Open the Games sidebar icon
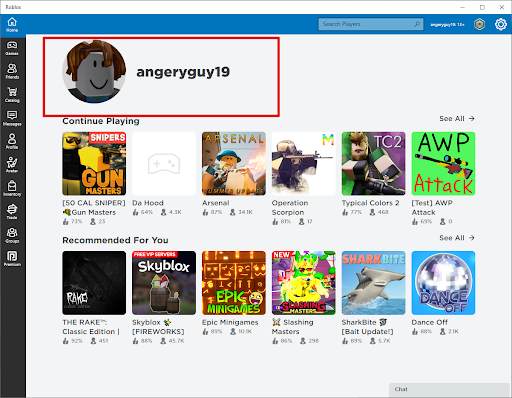The width and height of the screenshot is (512, 398). coord(12,48)
